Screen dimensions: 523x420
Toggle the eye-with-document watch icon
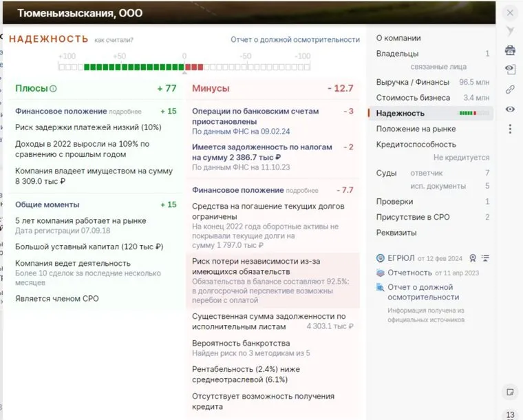pyautogui.click(x=510, y=70)
